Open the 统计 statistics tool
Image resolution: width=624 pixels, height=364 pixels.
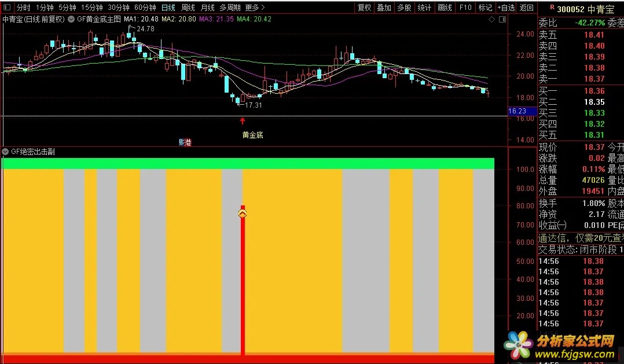pos(424,8)
